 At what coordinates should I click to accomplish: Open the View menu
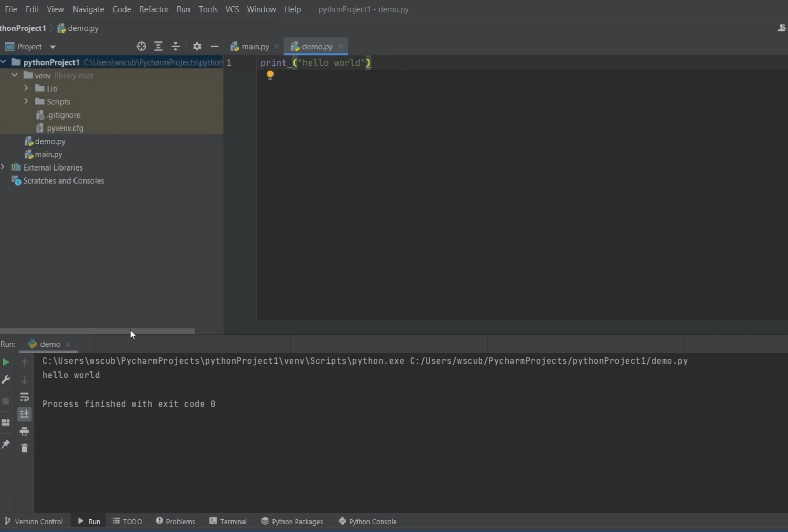(55, 9)
